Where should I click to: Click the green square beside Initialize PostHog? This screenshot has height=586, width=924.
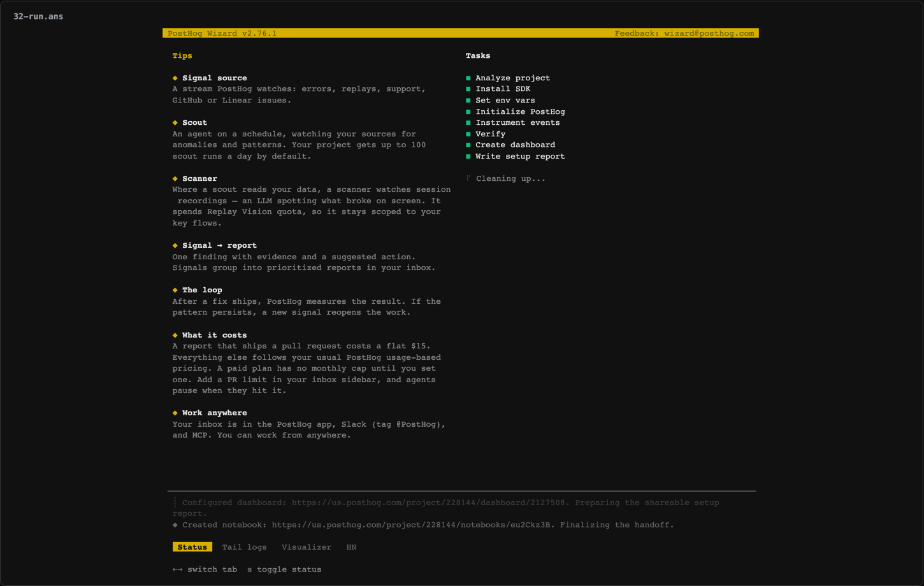468,111
